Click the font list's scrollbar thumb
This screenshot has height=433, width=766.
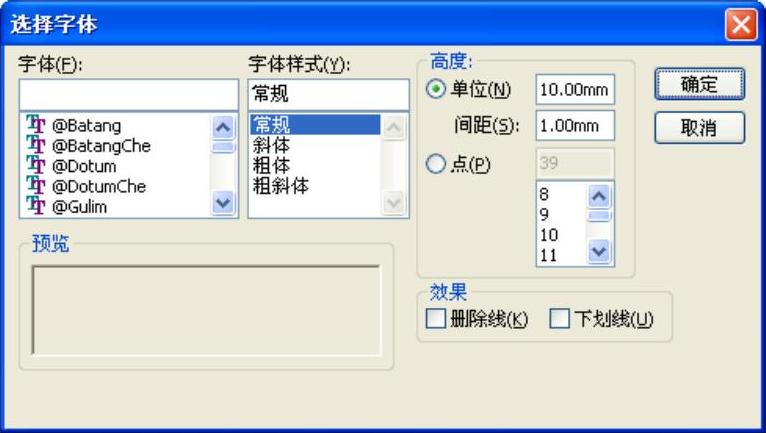[x=223, y=147]
